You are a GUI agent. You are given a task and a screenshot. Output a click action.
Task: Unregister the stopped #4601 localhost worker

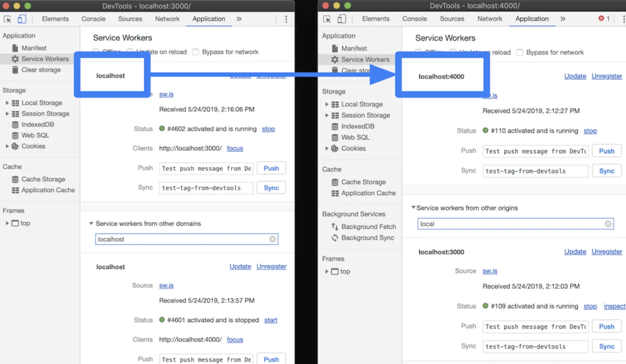(x=271, y=266)
